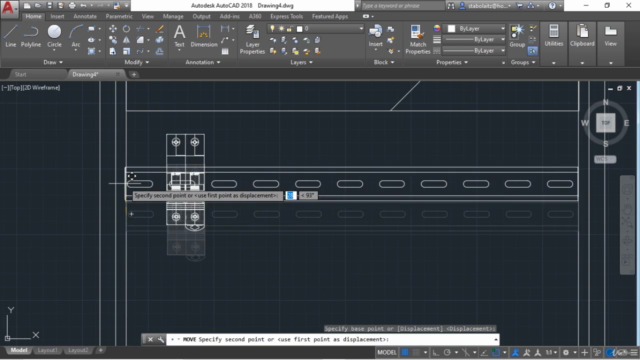Toggle snap mode in status bar
Image resolution: width=640 pixels, height=360 pixels.
click(416, 352)
